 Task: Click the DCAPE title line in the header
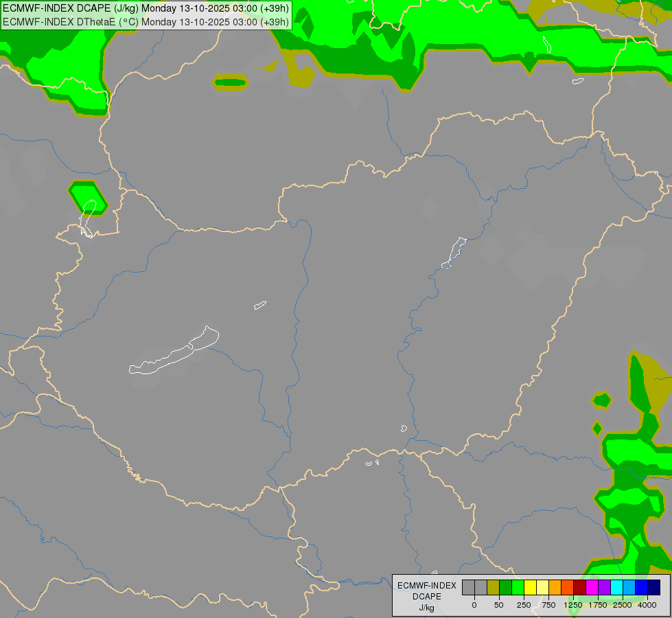pos(146,8)
